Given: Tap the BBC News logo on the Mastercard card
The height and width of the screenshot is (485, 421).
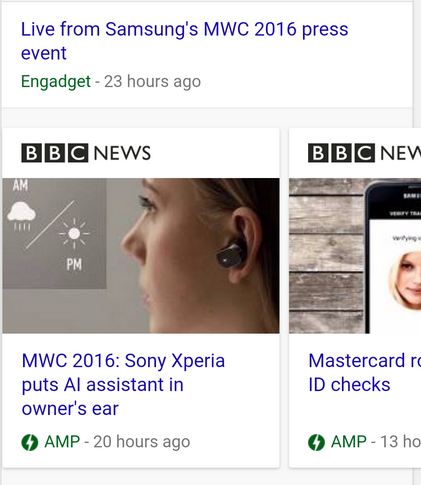Looking at the screenshot, I should pos(364,153).
